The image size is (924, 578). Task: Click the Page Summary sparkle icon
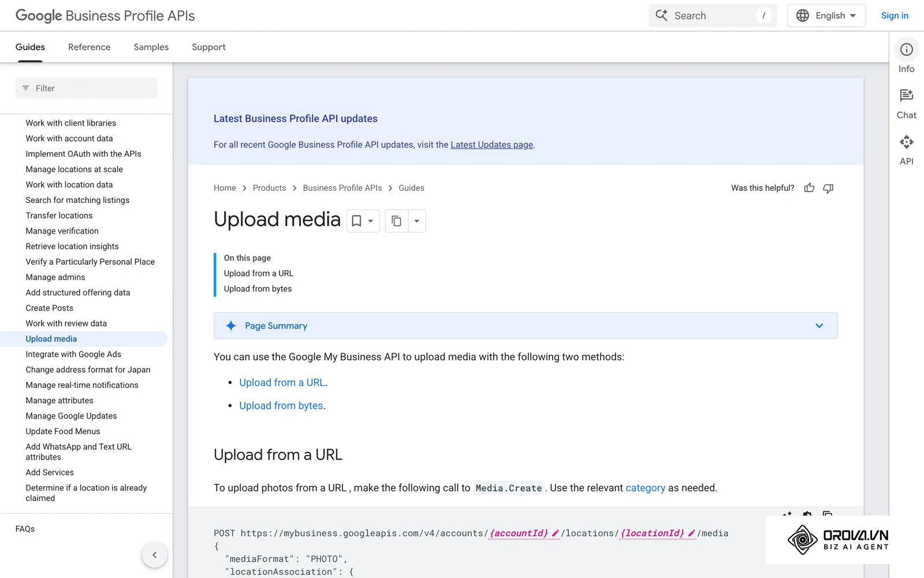click(231, 326)
